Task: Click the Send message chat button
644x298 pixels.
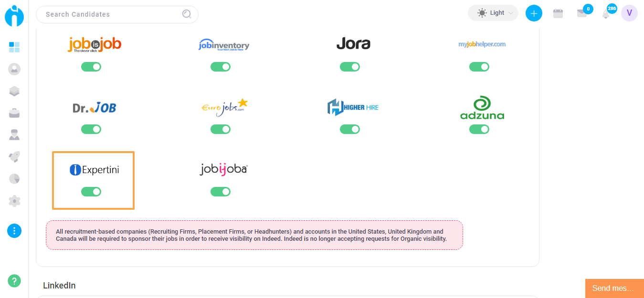Action: pyautogui.click(x=614, y=288)
